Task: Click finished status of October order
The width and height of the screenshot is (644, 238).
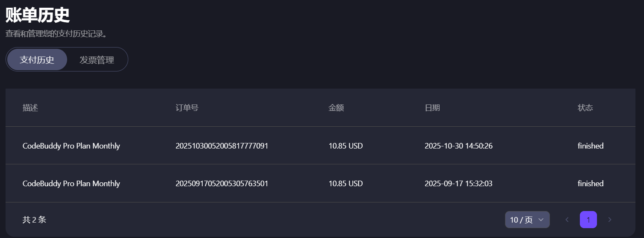Action: click(x=591, y=146)
